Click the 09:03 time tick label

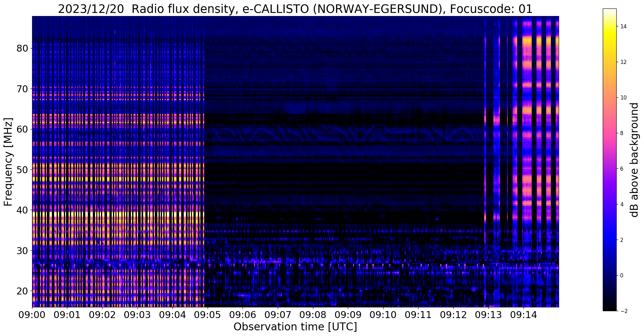click(x=137, y=314)
